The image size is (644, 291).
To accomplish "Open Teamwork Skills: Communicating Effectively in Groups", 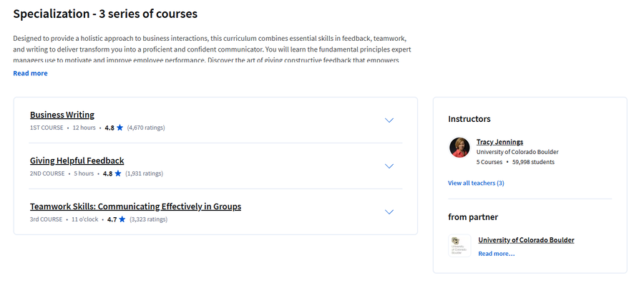I will pos(135,206).
